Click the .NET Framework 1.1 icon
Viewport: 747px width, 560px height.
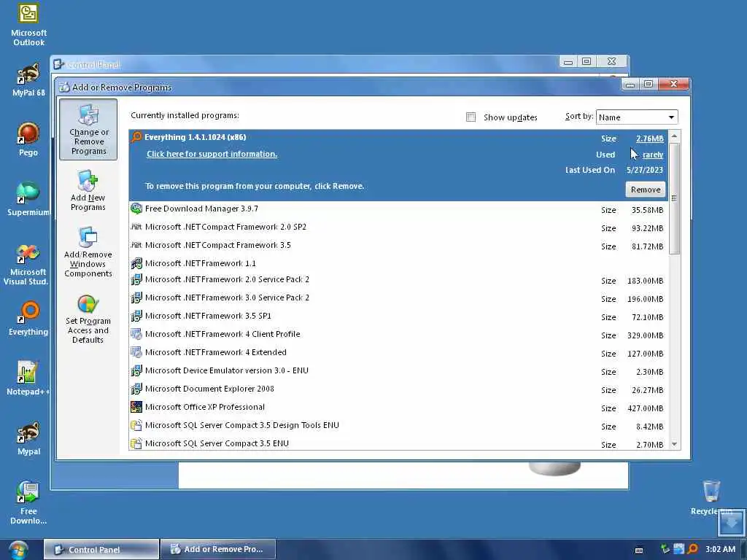pos(136,262)
